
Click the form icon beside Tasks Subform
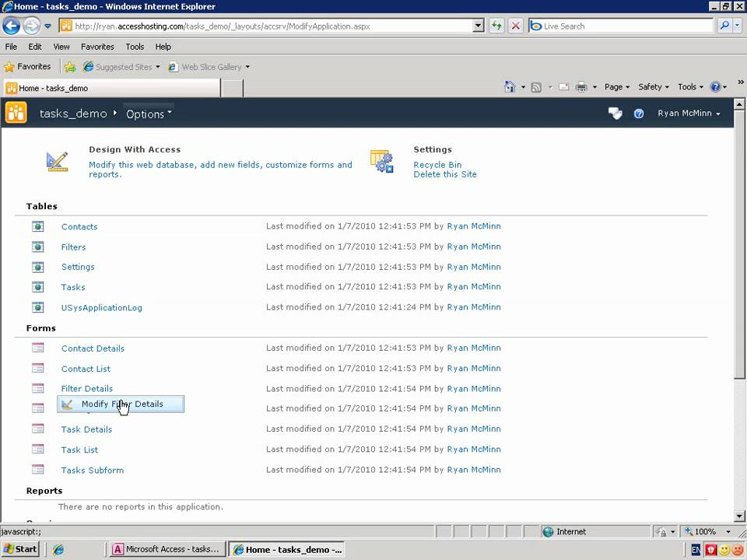(x=37, y=470)
